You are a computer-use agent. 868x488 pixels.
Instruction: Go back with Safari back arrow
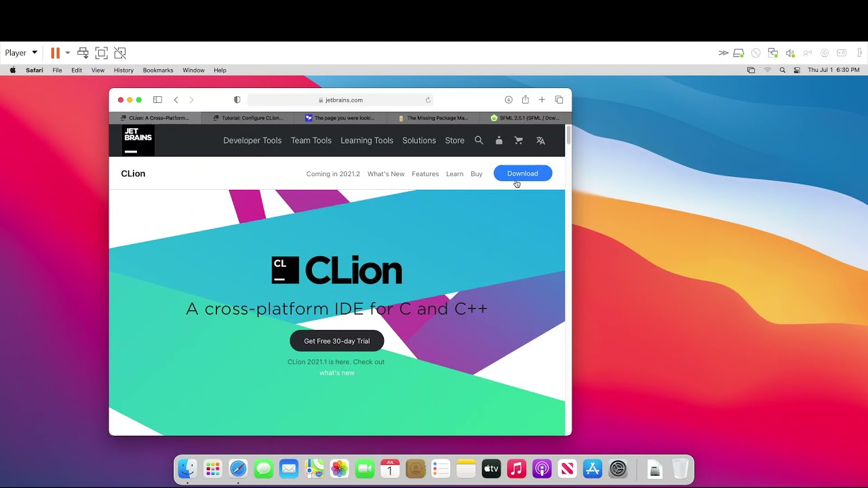pos(176,100)
